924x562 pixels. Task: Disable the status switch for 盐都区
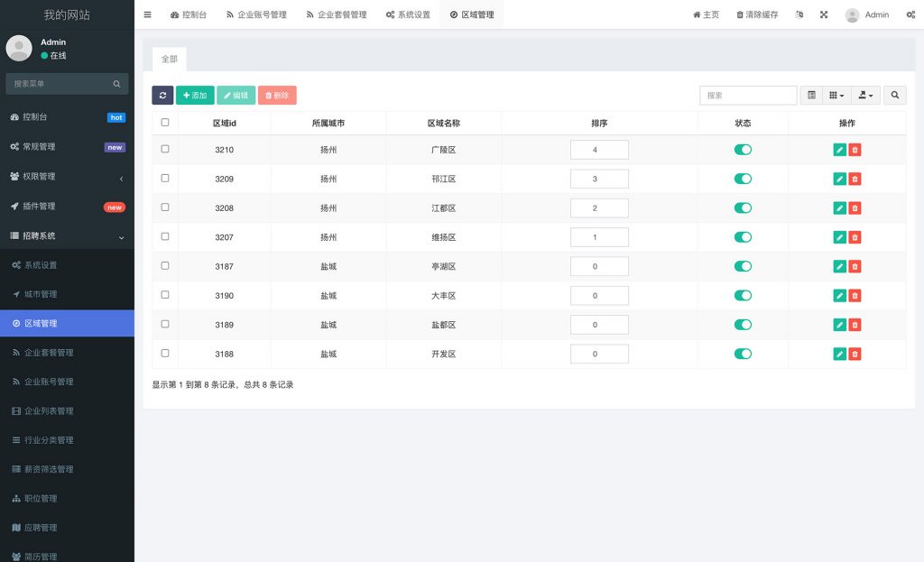tap(743, 324)
